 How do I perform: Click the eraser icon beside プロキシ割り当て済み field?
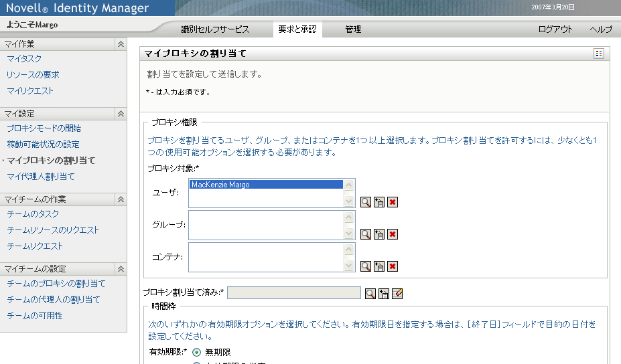pyautogui.click(x=397, y=293)
